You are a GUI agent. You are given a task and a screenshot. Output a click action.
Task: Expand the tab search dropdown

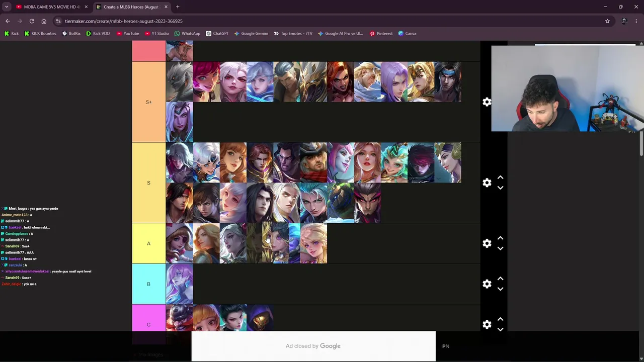[x=7, y=7]
